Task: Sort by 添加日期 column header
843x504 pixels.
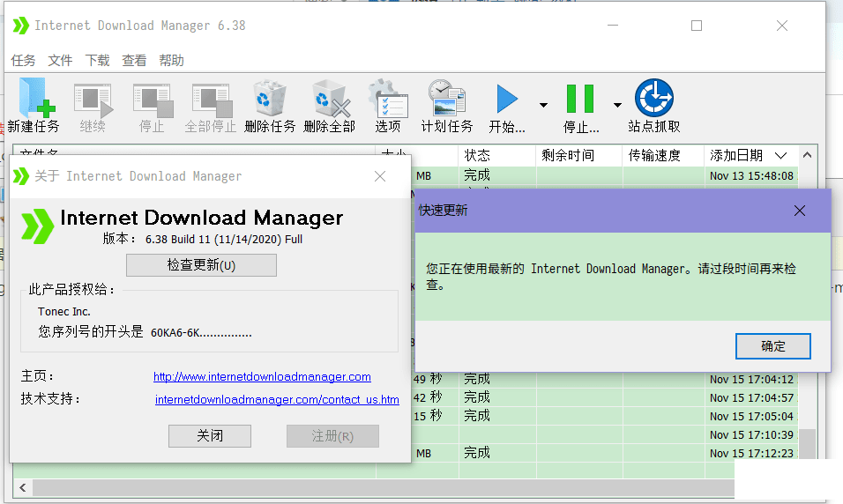Action: 750,155
